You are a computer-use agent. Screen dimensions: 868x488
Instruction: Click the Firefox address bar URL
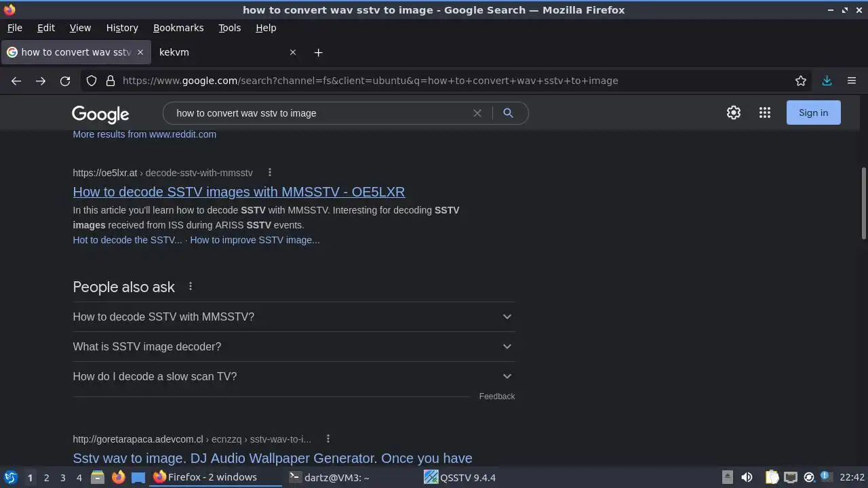click(x=370, y=81)
